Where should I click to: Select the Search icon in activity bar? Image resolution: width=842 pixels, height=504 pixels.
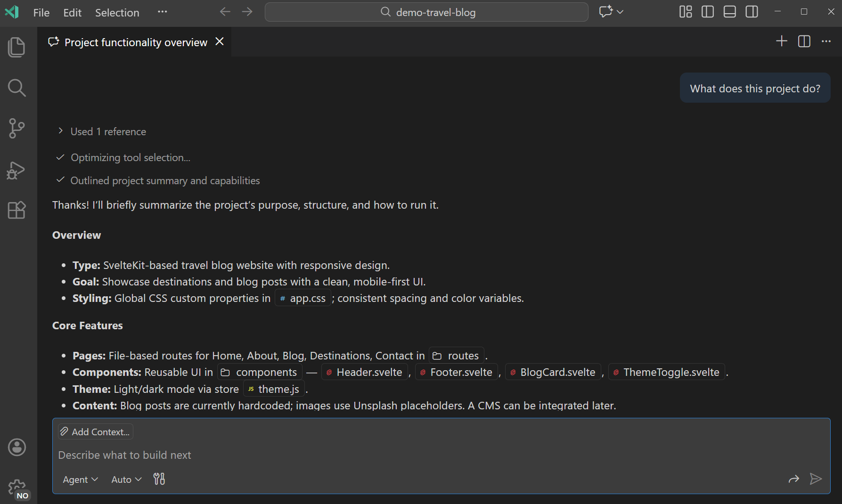coord(17,87)
